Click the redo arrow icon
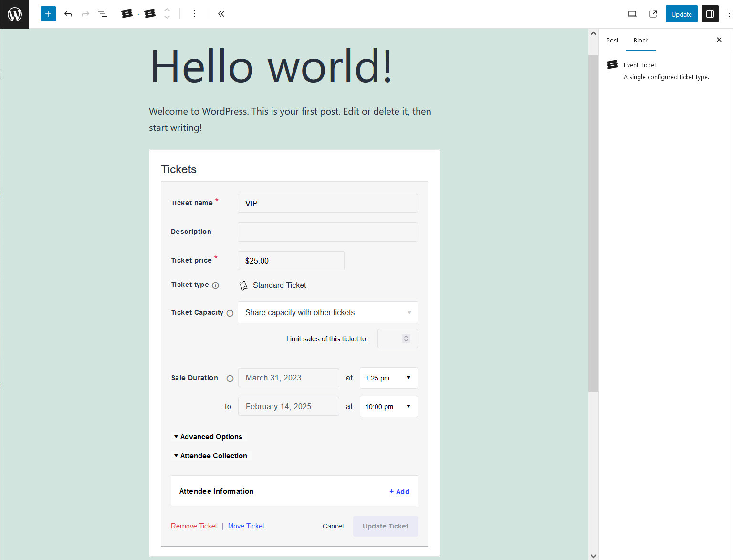 [x=85, y=14]
